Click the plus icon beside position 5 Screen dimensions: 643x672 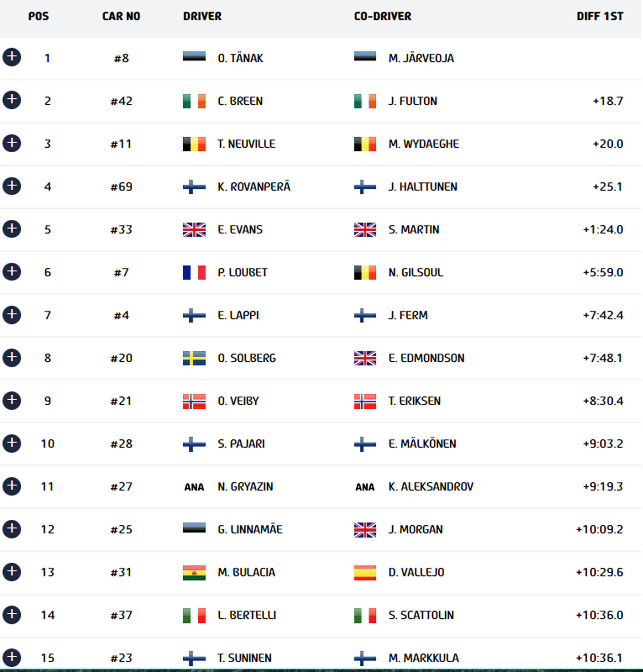tap(12, 228)
